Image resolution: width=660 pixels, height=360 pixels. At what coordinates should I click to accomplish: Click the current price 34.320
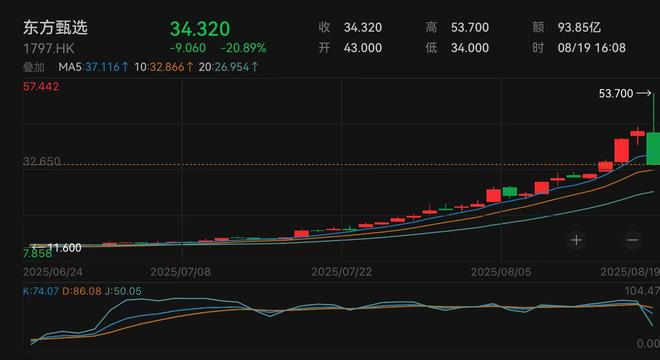coord(200,29)
